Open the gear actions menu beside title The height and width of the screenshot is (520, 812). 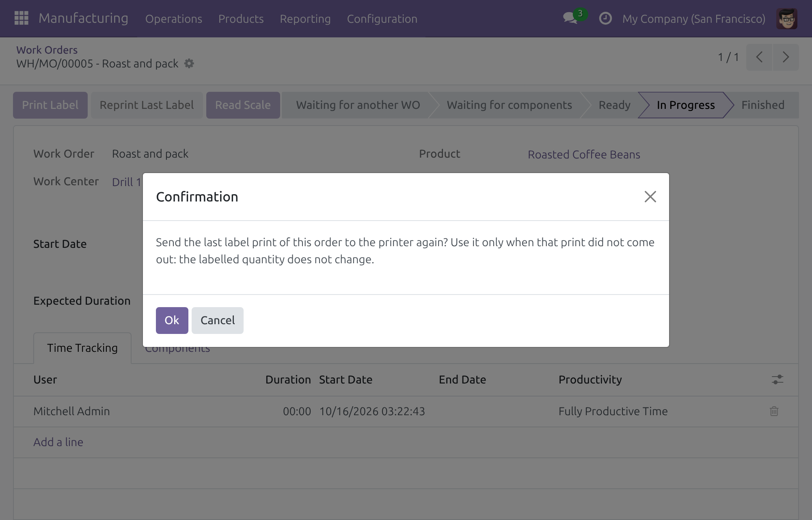(x=189, y=64)
